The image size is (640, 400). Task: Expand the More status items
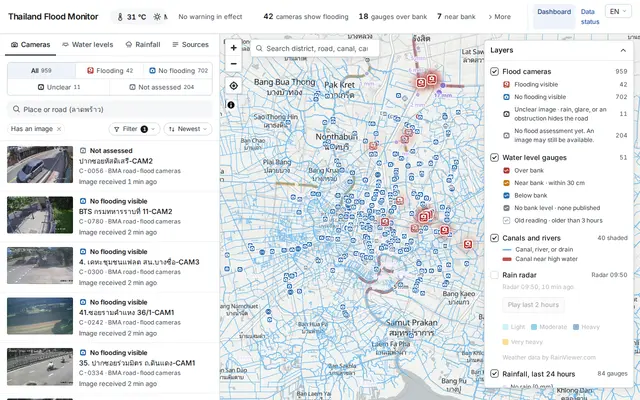499,17
